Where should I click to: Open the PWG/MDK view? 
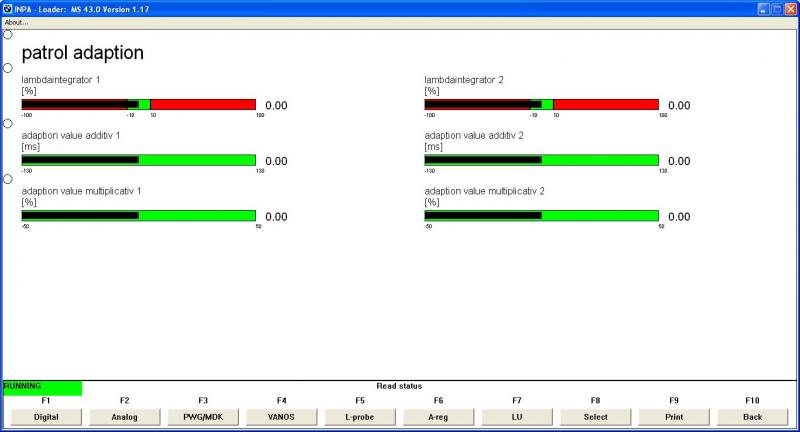coord(203,416)
